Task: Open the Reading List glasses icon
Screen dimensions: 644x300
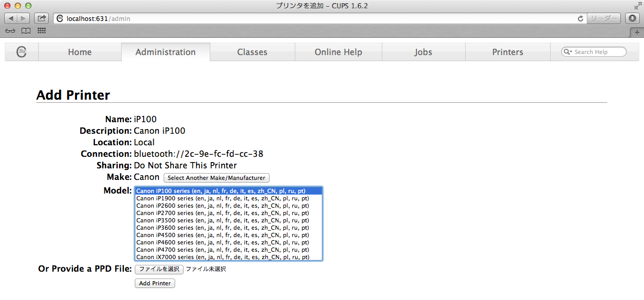Action: [10, 31]
